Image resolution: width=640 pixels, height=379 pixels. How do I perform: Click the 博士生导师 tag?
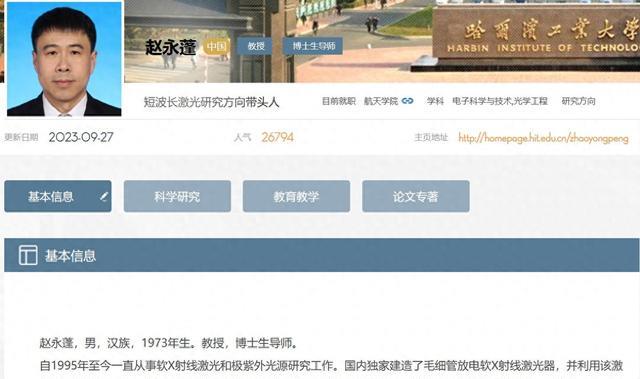tap(313, 46)
